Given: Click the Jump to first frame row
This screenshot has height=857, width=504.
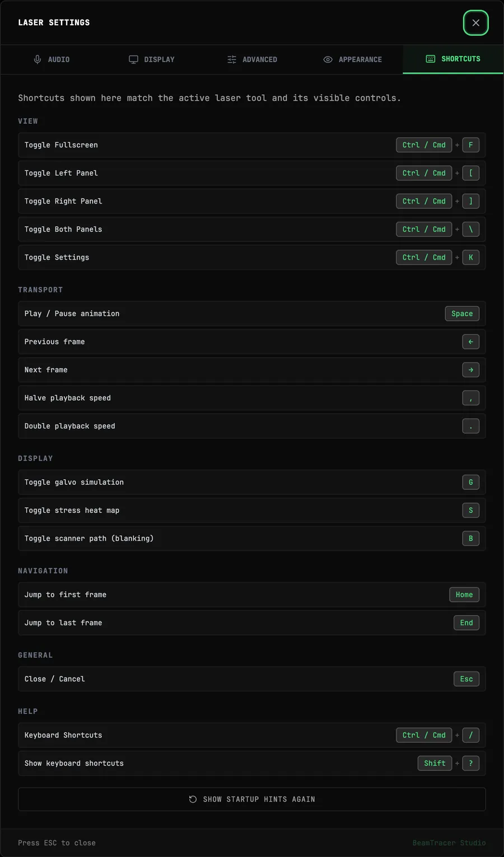Looking at the screenshot, I should click(x=252, y=595).
